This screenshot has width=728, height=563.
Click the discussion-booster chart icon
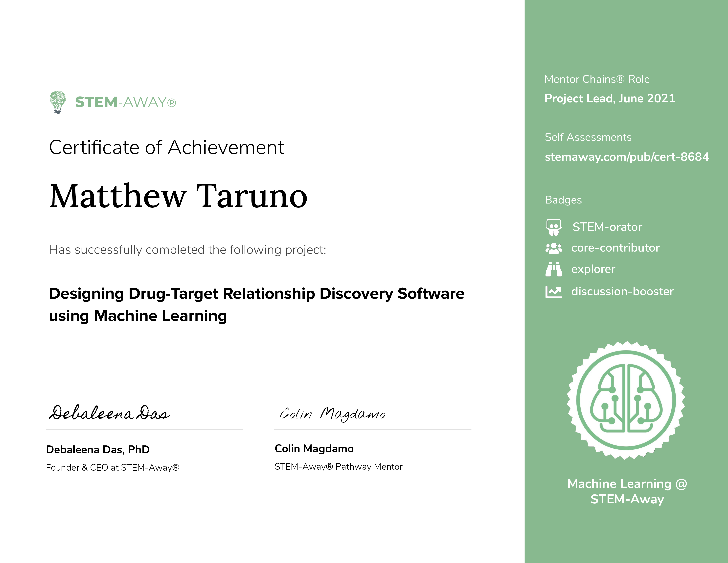[x=553, y=292]
